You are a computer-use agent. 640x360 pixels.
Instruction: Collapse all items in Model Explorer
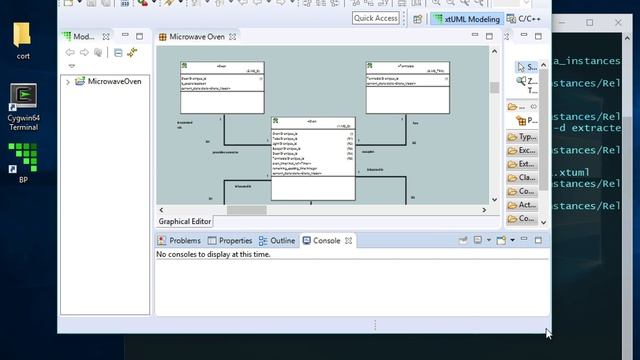pos(118,52)
